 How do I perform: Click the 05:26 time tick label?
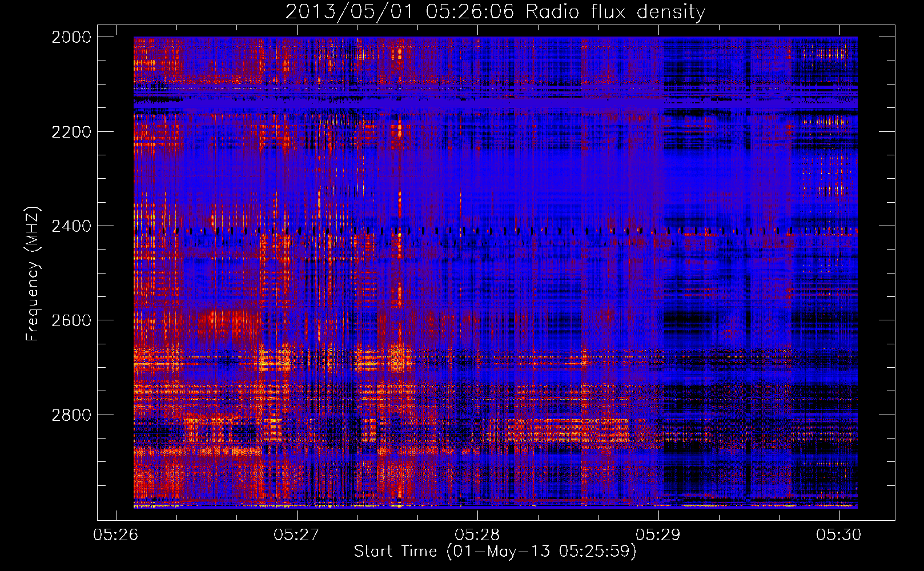pyautogui.click(x=116, y=534)
